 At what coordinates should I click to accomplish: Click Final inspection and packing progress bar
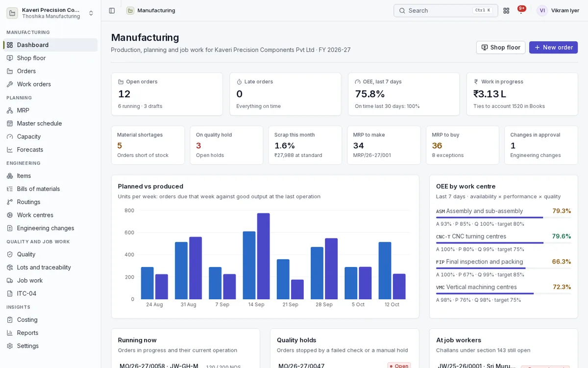coord(504,268)
